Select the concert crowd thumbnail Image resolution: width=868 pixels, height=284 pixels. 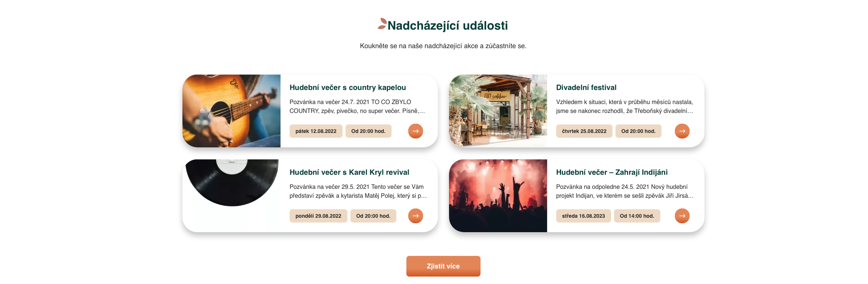point(498,196)
